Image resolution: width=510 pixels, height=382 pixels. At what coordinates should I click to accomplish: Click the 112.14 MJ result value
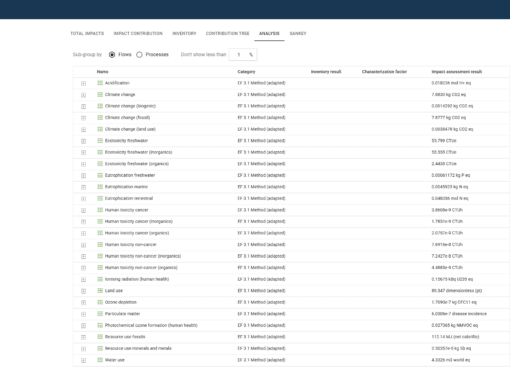[x=455, y=337]
